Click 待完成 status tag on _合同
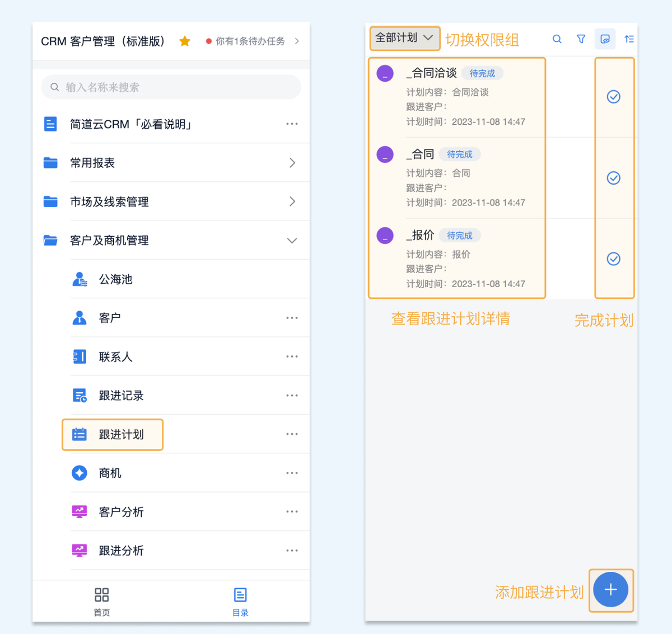The width and height of the screenshot is (672, 634). click(460, 154)
